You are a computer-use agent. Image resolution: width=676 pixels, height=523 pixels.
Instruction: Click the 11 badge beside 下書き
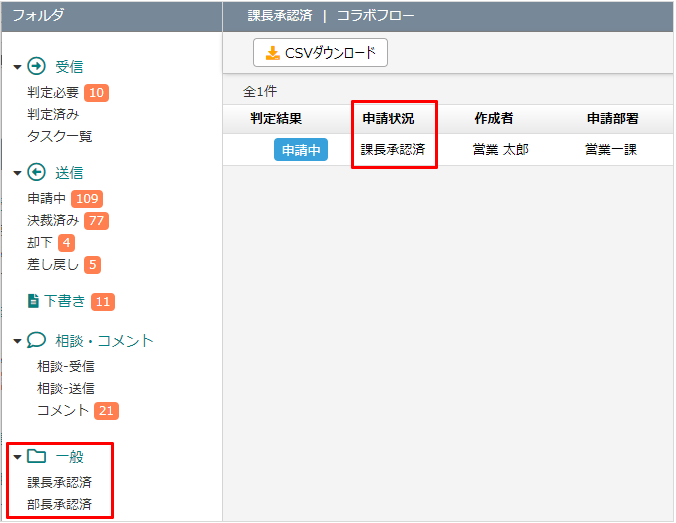(103, 301)
